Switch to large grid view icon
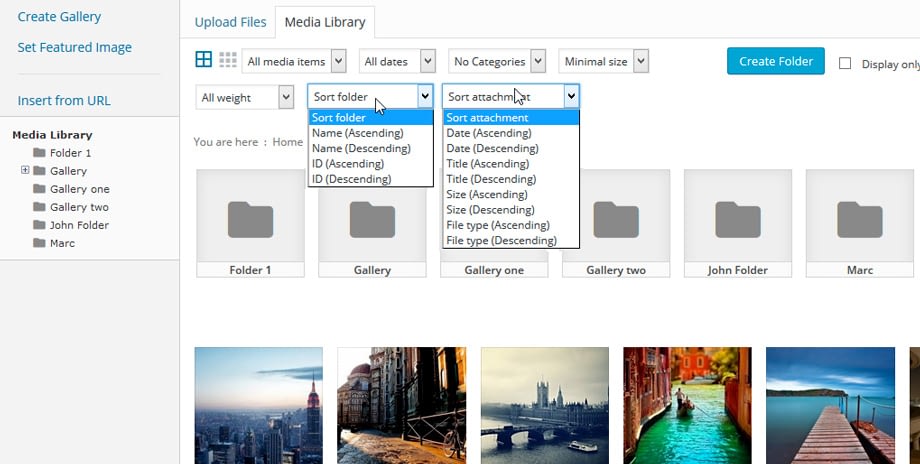The height and width of the screenshot is (464, 920). 204,59
